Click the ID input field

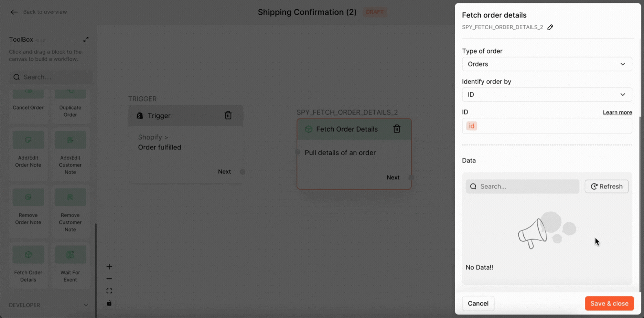pyautogui.click(x=547, y=126)
